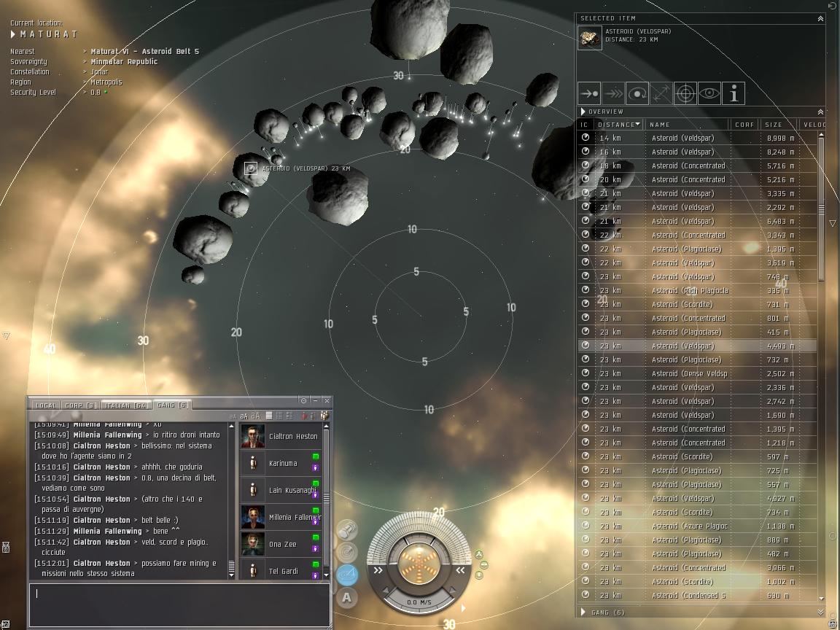Set chat font to smallest 'aA' size

(x=233, y=416)
